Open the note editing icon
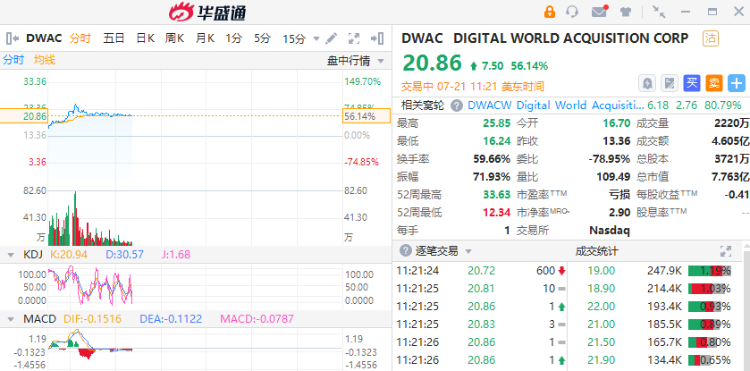The image size is (750, 371). (x=669, y=83)
